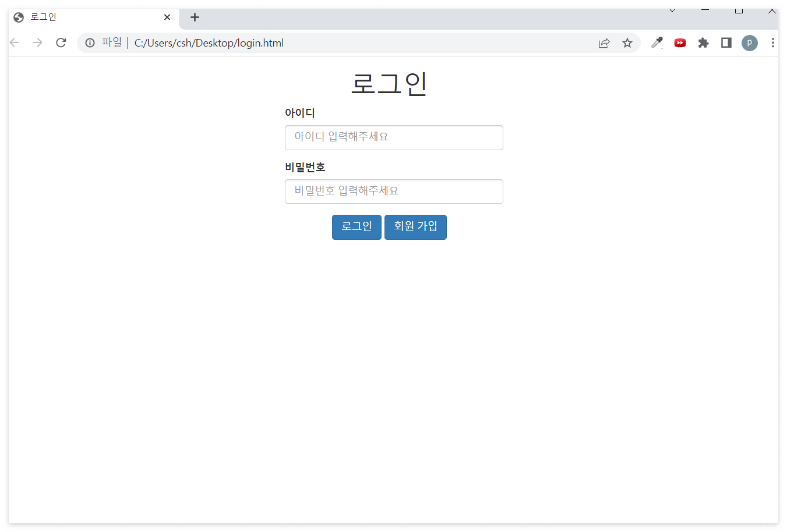The height and width of the screenshot is (532, 787).
Task: Click the 로그인 page heading
Action: (x=389, y=83)
